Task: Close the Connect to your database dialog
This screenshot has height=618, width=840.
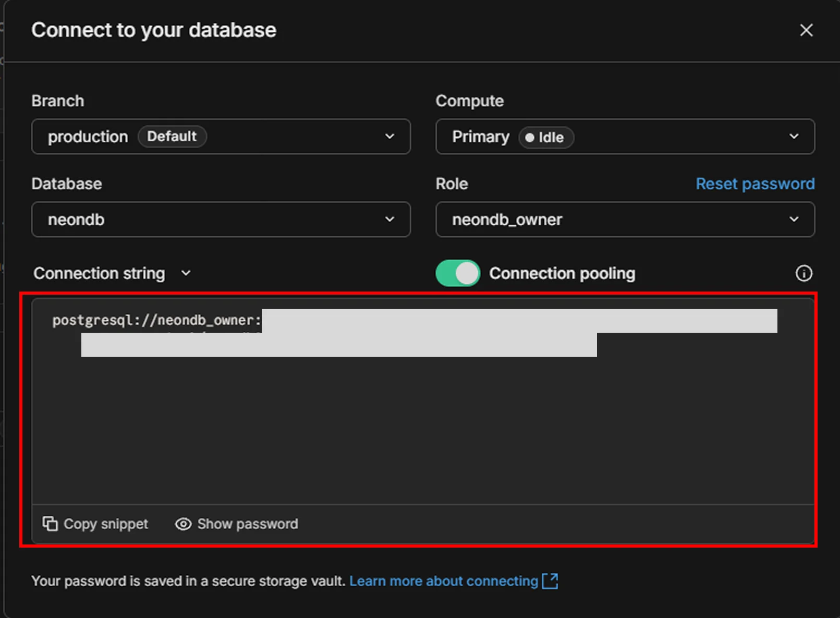Action: [806, 30]
